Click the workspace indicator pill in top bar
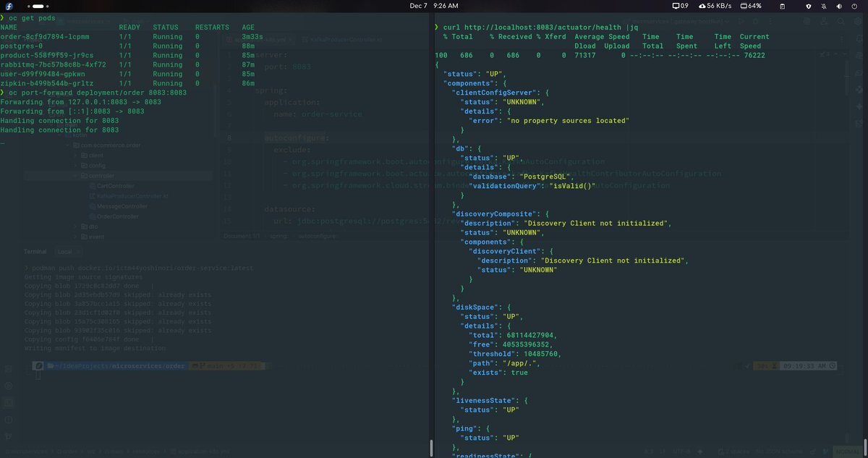This screenshot has height=458, width=868. coord(39,6)
